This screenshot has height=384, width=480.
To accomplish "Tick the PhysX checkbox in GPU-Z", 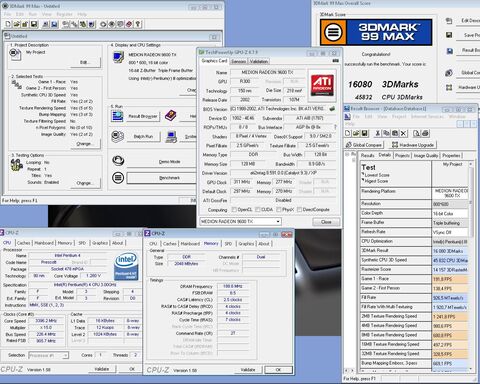I will (x=278, y=209).
